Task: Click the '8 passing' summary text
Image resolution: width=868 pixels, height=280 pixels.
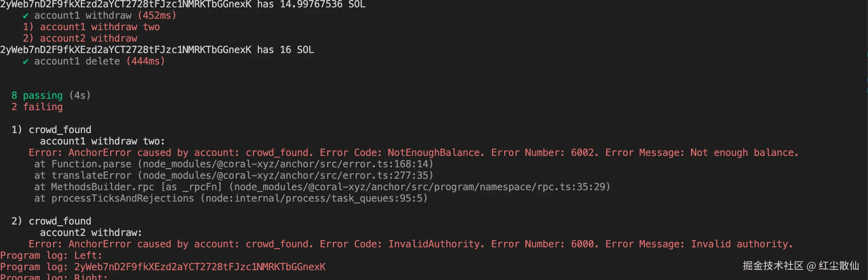Action: tap(37, 96)
